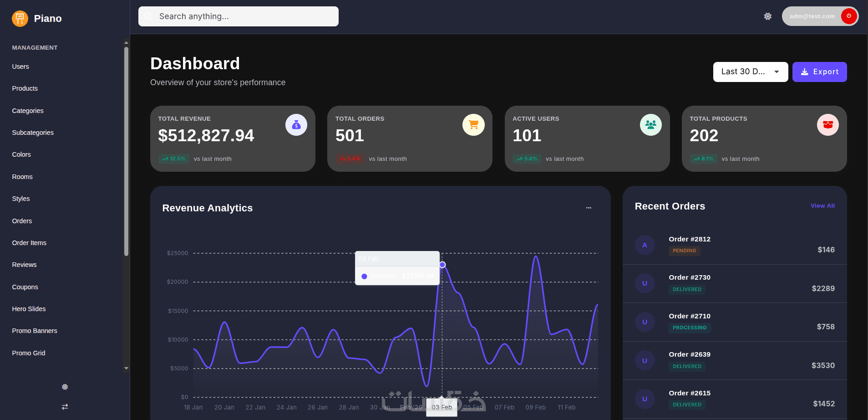Open Order #2710 in Recent Orders
Viewport: 868px width, 420px height.
(735, 322)
